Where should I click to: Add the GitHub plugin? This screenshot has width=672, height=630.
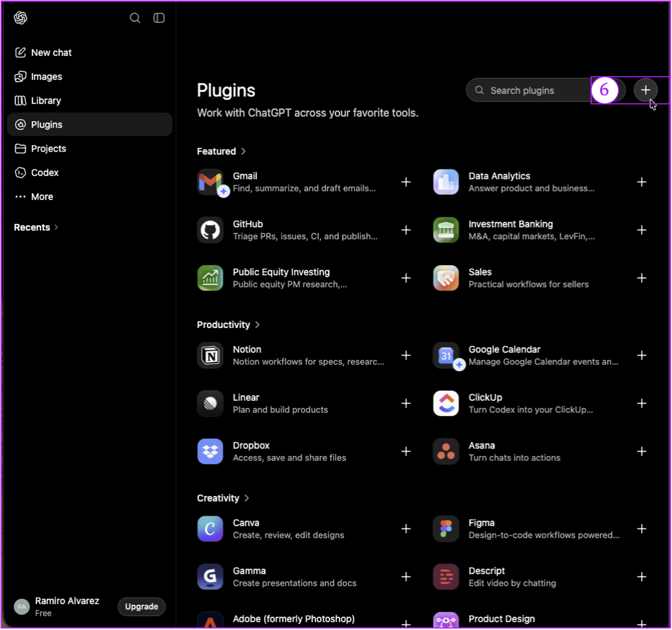pos(406,230)
